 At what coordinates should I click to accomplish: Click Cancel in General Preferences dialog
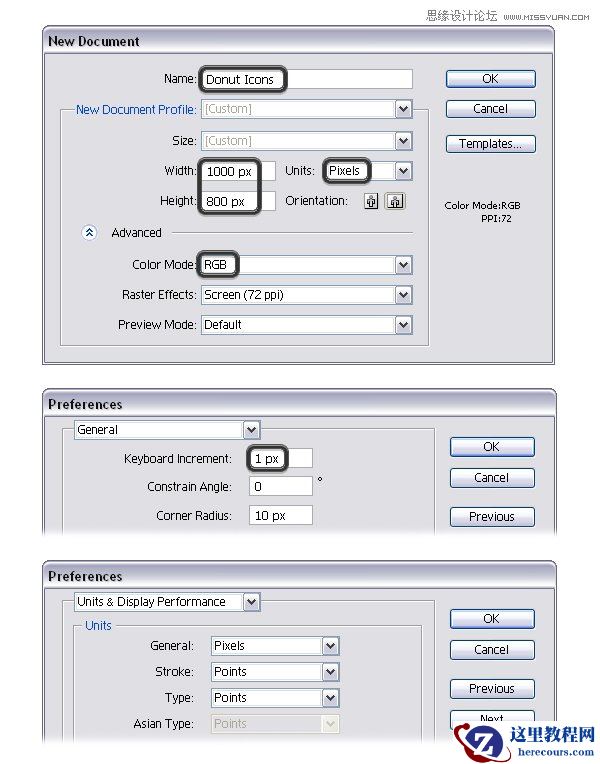(x=492, y=478)
